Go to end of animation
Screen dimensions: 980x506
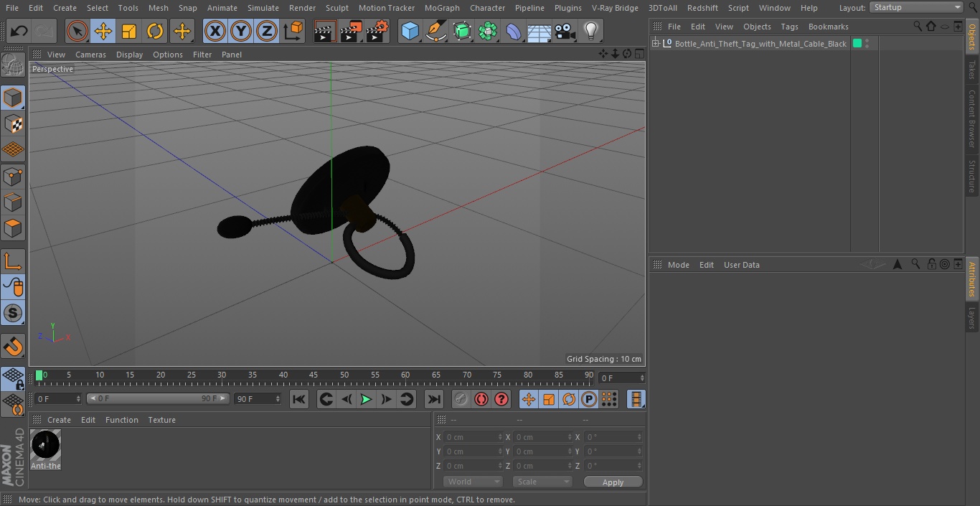[x=433, y=399]
